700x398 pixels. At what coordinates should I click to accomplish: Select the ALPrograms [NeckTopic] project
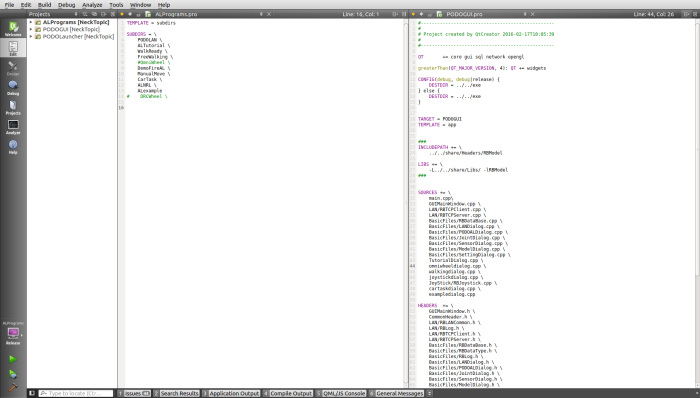76,22
